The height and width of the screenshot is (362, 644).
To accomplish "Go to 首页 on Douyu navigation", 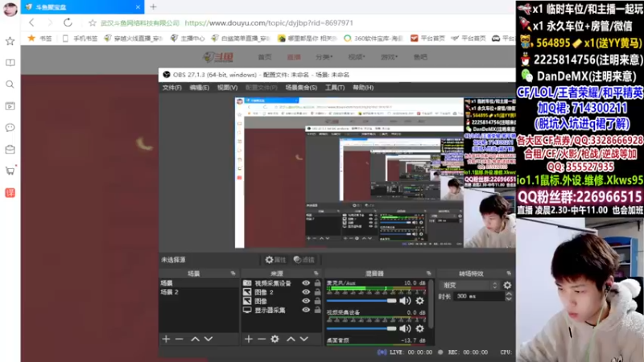I will tap(265, 57).
